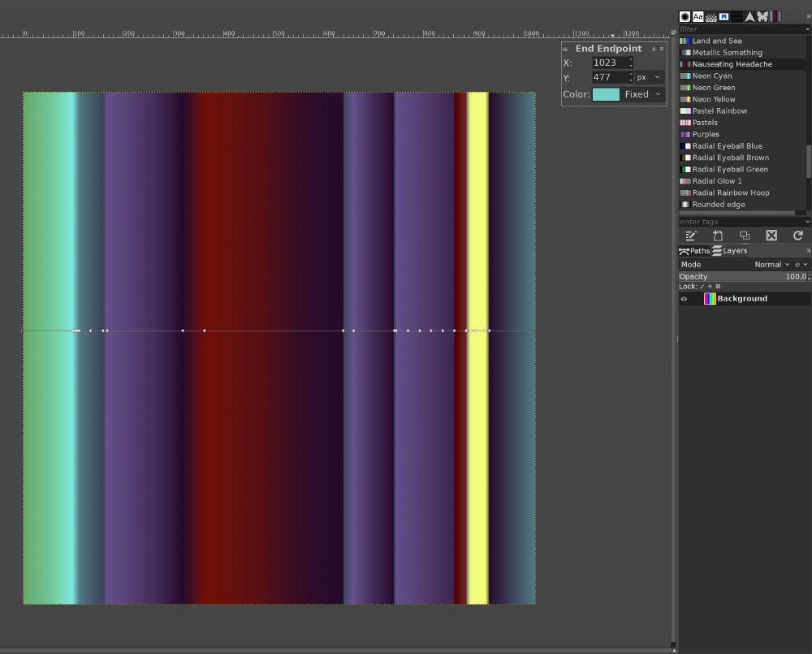Click the End Endpoint Y value field
Screen dimensions: 812x654
610,77
